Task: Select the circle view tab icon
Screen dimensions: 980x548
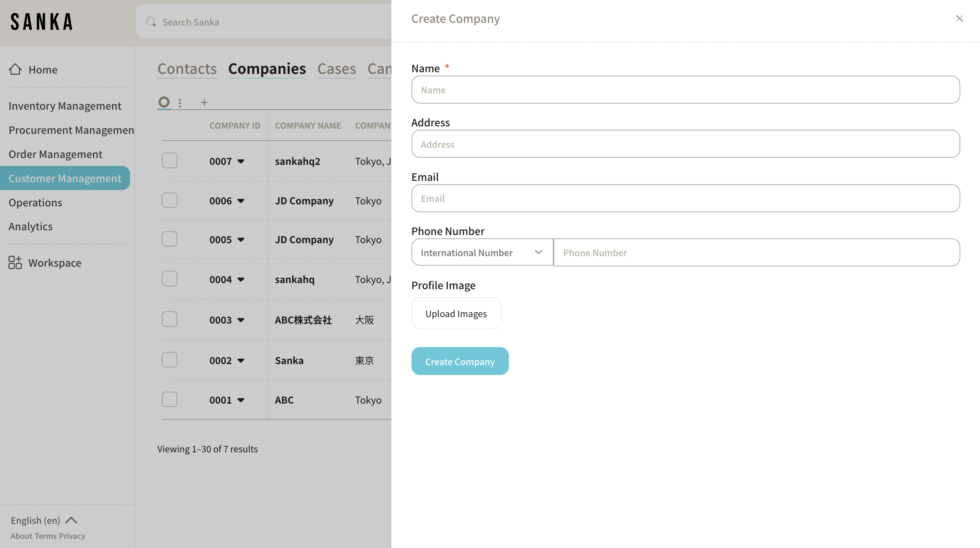Action: pos(164,102)
